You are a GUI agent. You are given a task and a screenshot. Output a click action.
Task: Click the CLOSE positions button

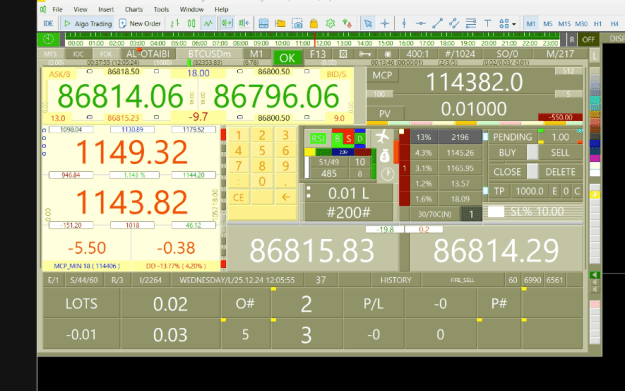[x=507, y=172]
